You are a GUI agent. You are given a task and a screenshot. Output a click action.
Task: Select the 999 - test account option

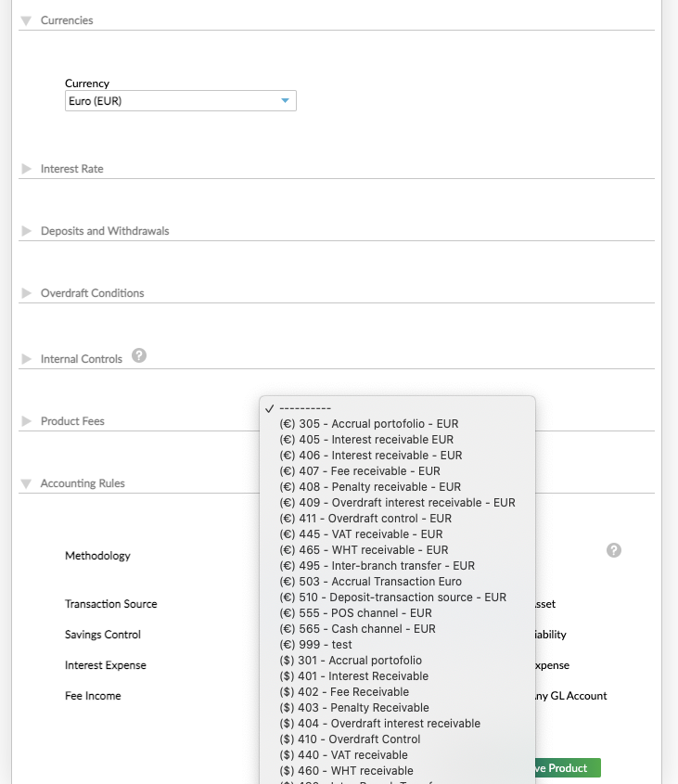pos(315,645)
